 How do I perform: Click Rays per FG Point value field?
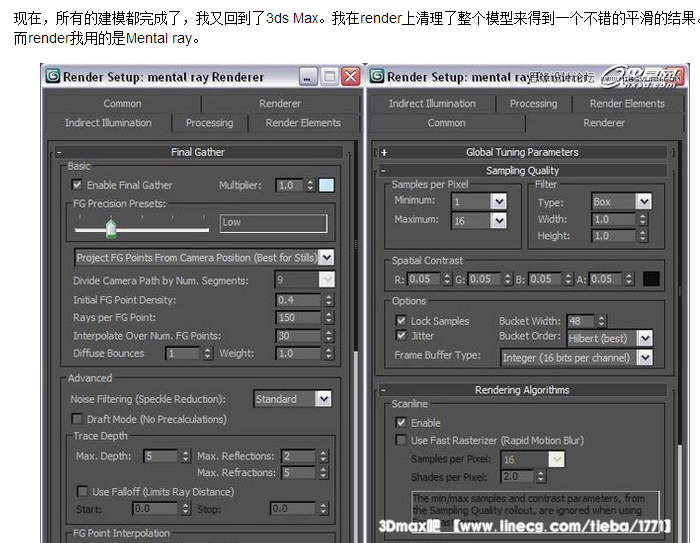pyautogui.click(x=298, y=317)
